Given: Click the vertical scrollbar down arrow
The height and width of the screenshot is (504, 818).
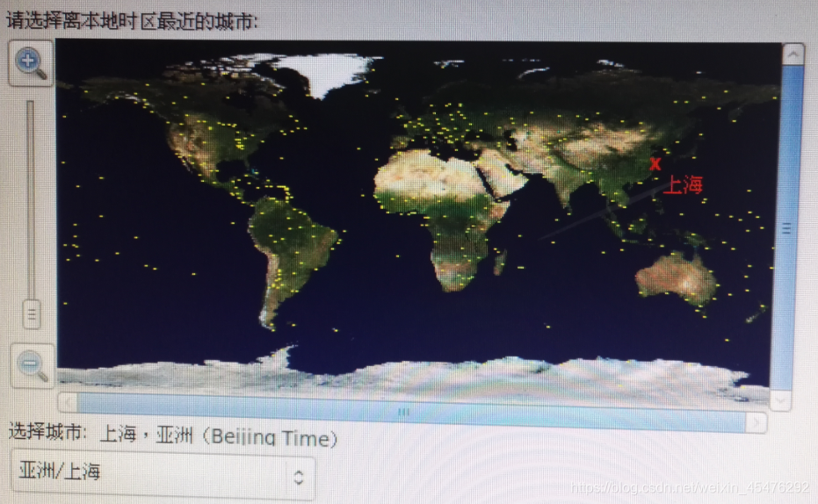Looking at the screenshot, I should coord(780,400).
